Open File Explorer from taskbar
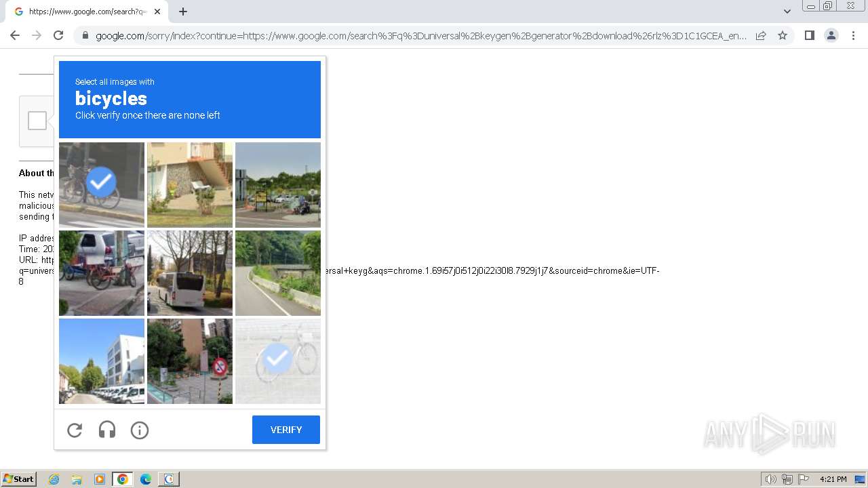 [77, 479]
